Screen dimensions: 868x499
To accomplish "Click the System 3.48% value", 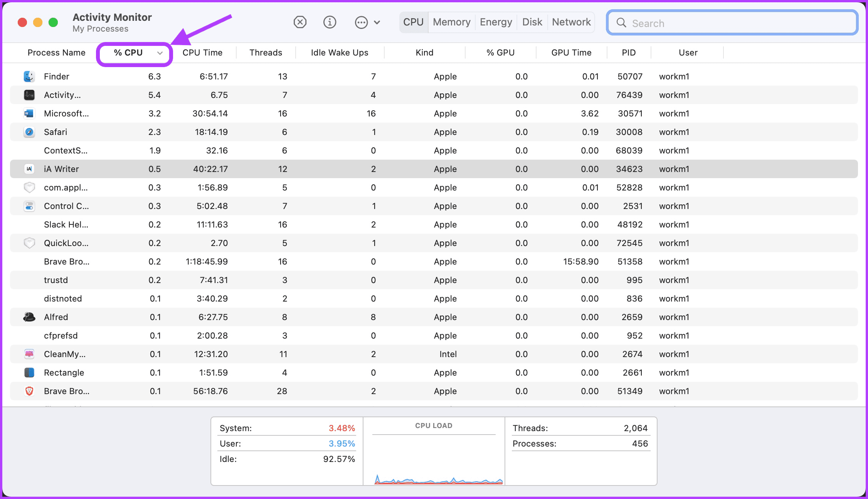I will point(341,428).
